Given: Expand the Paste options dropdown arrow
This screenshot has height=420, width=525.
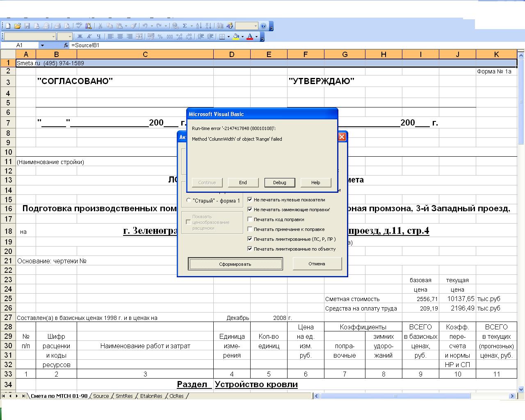Looking at the screenshot, I should (x=126, y=26).
